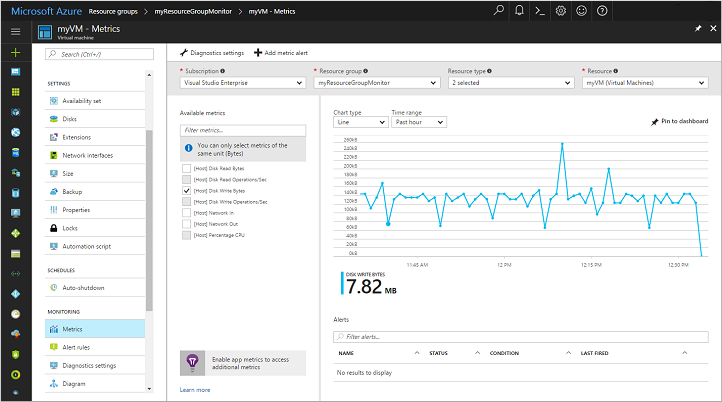Screen dimensions: 722x402
Task: Click the lightbulb app metrics icon
Action: coord(192,363)
